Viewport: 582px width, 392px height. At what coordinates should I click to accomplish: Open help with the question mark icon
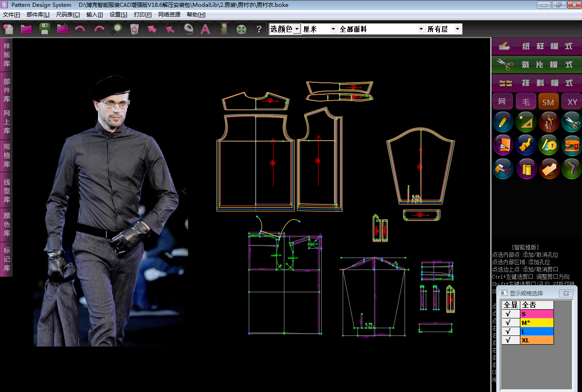tap(259, 29)
